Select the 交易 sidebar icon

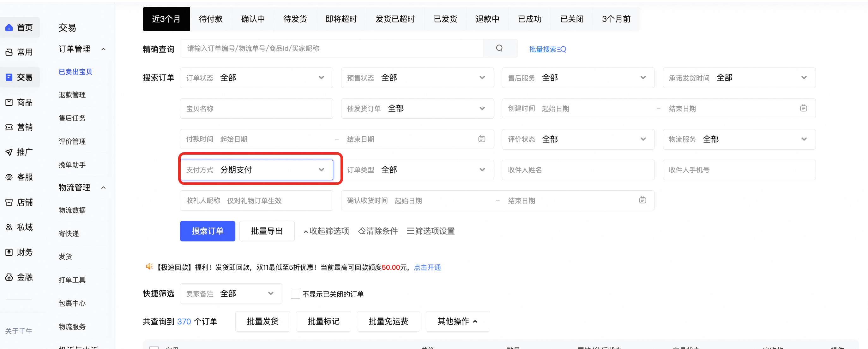[x=9, y=77]
